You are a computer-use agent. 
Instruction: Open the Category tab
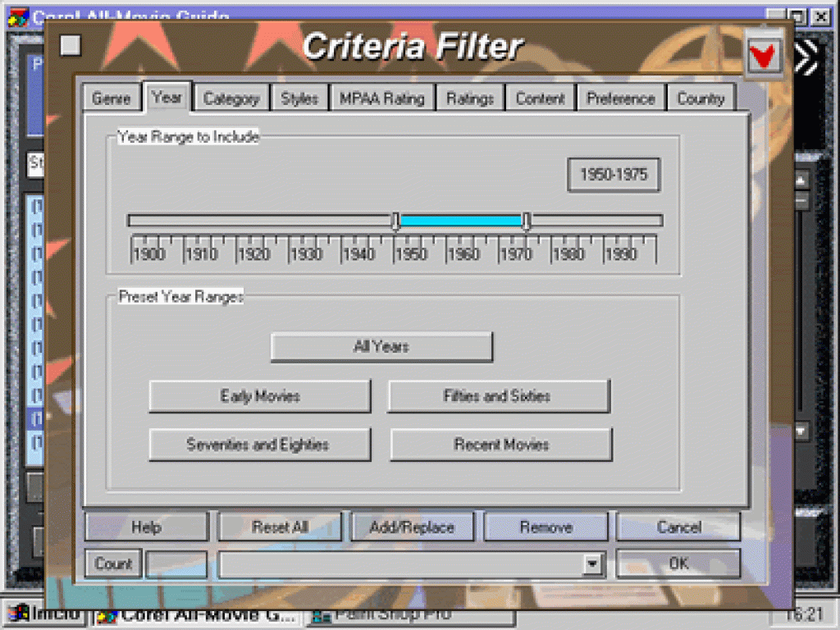click(231, 98)
